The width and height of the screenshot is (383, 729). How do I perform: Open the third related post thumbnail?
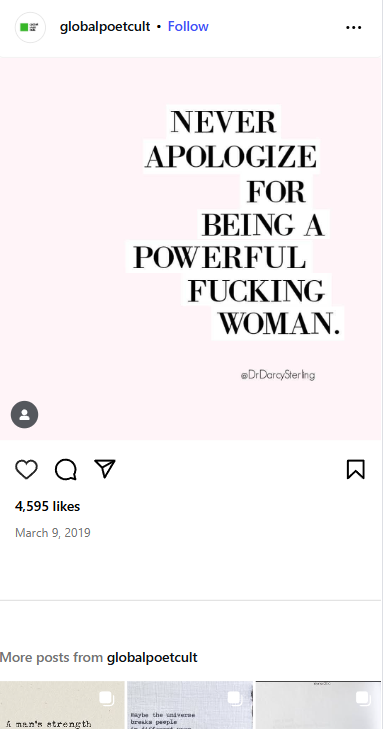(318, 705)
